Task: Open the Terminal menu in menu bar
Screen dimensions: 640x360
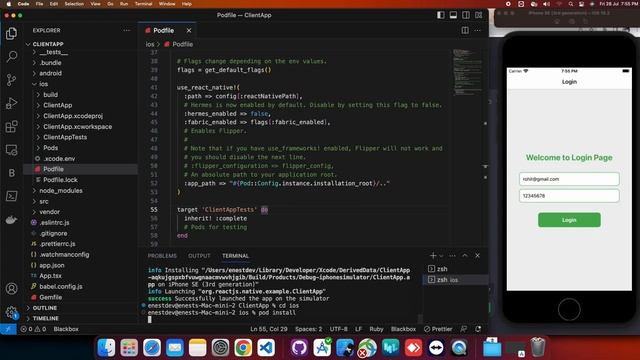Action: (144, 4)
